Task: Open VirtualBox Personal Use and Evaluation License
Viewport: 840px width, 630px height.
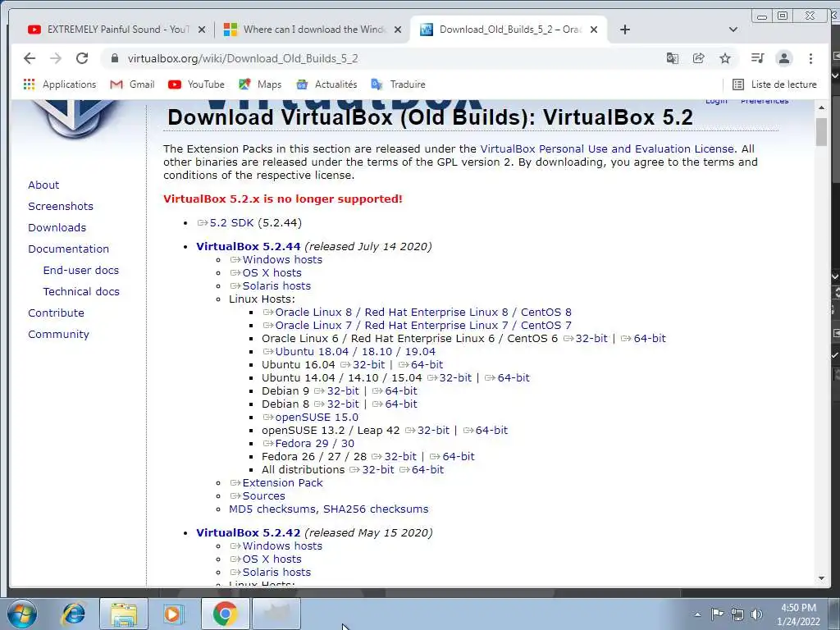Action: click(607, 149)
